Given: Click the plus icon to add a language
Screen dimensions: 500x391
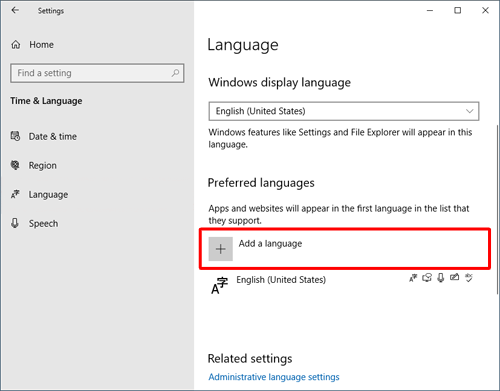Looking at the screenshot, I should pyautogui.click(x=221, y=249).
